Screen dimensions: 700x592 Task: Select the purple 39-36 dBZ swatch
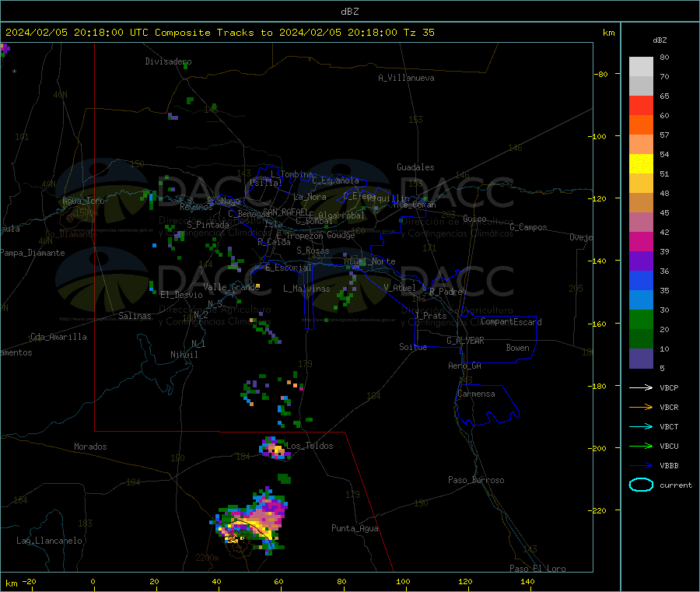[641, 261]
